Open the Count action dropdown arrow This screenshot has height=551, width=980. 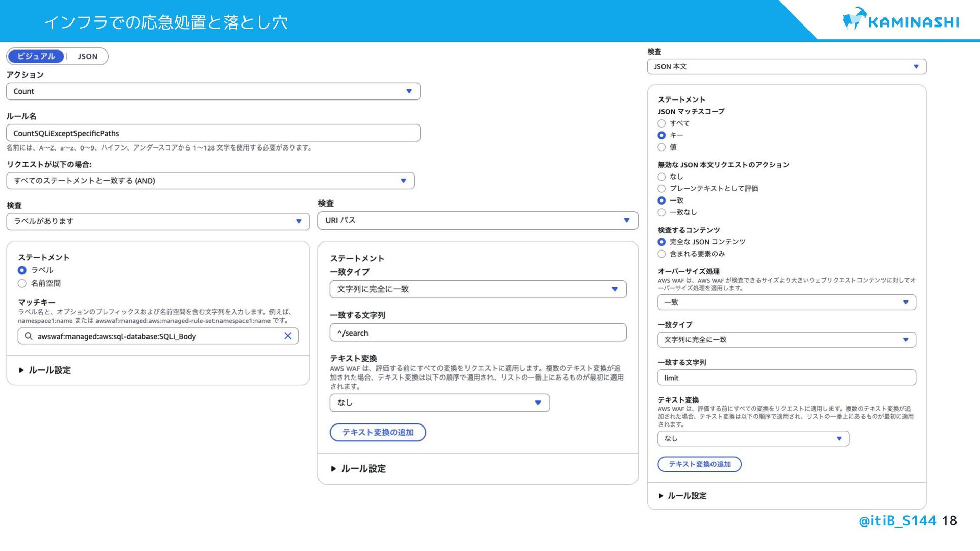point(409,91)
